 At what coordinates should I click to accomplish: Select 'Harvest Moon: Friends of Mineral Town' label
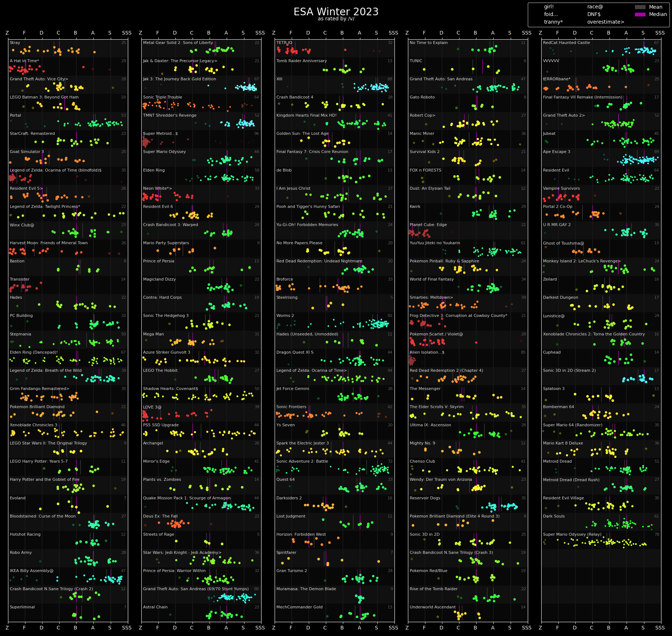point(49,243)
